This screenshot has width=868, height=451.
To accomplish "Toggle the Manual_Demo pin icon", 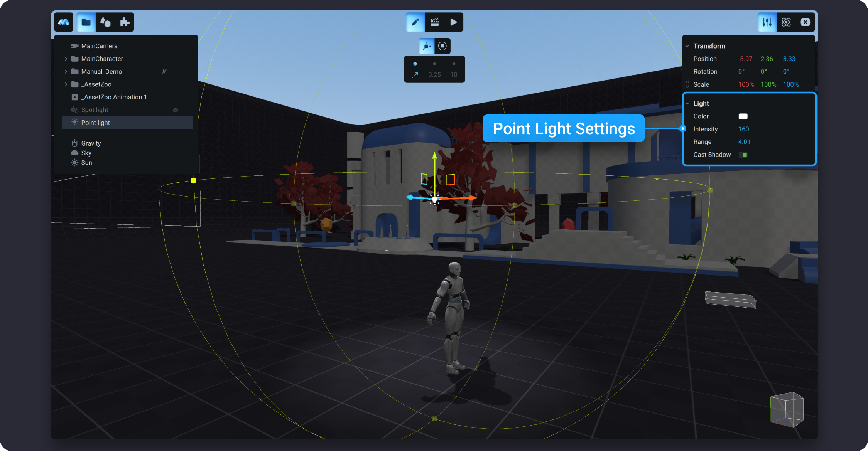I will click(164, 71).
